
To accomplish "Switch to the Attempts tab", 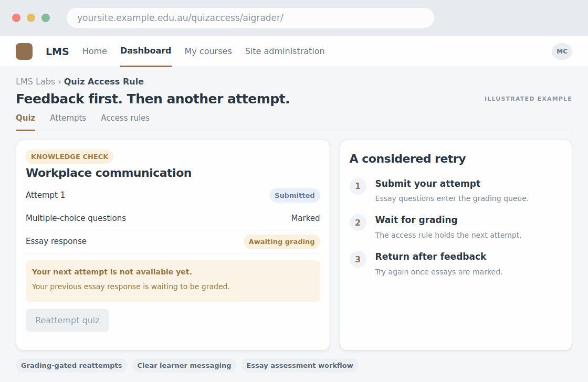I will [68, 118].
